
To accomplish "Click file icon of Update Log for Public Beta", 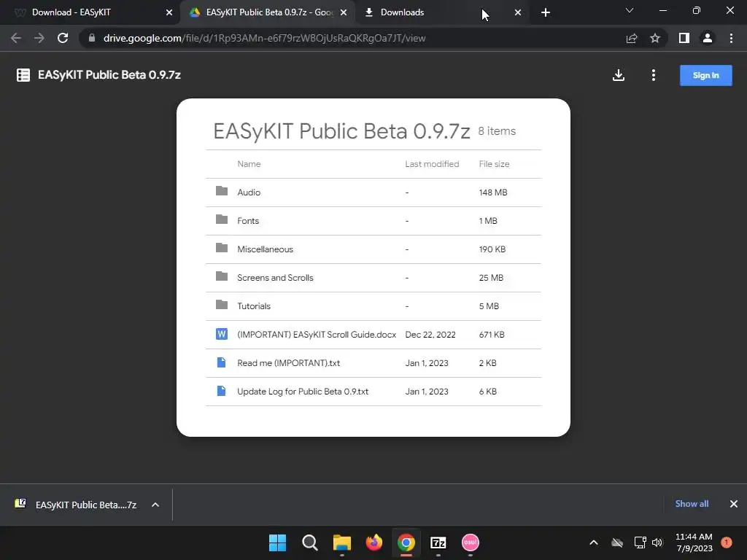I will click(x=222, y=391).
